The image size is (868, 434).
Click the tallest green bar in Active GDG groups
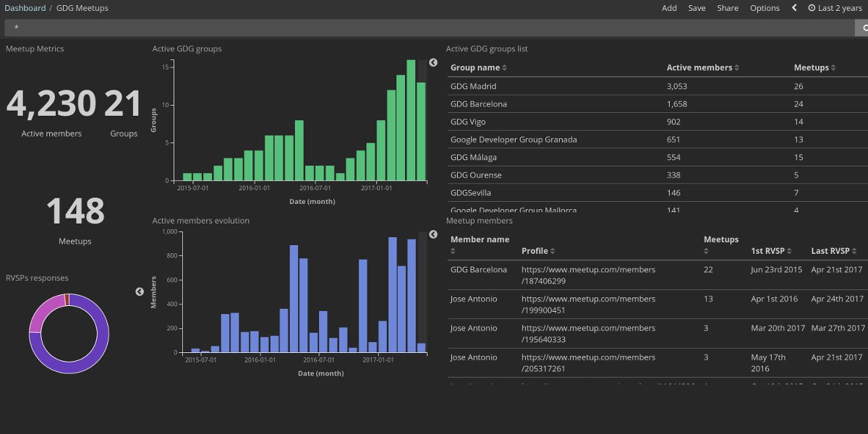pos(411,120)
